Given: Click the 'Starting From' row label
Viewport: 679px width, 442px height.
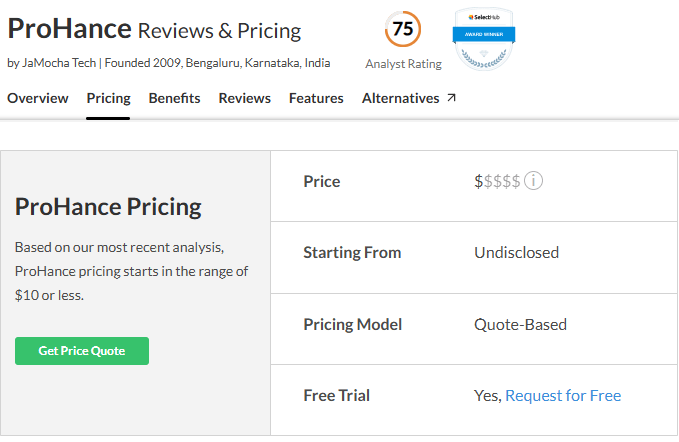Looking at the screenshot, I should (x=352, y=252).
